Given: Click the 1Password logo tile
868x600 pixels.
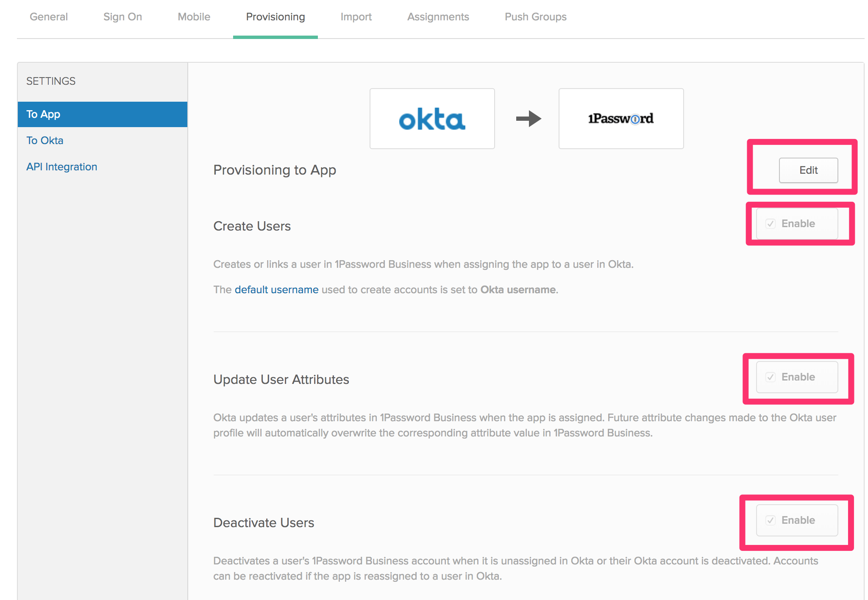Looking at the screenshot, I should [621, 119].
